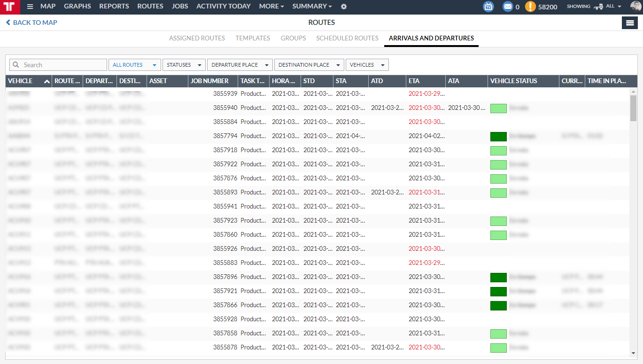The height and width of the screenshot is (364, 643).
Task: Switch to GROUPS tab
Action: click(293, 38)
